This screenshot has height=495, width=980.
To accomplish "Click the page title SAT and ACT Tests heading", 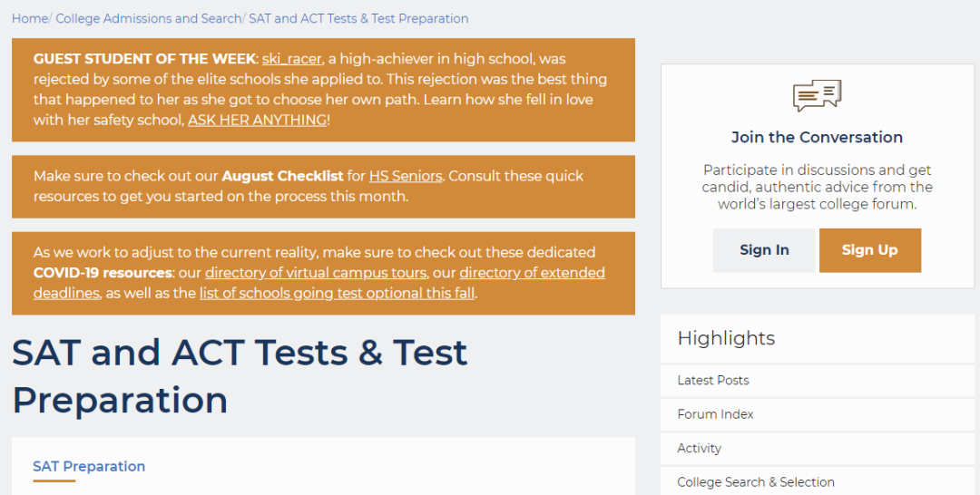I will coord(240,375).
